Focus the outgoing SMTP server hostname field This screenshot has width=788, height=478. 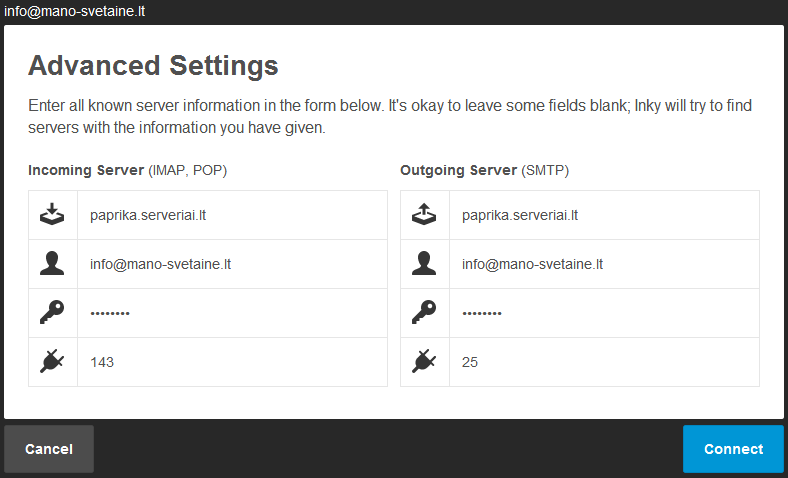click(x=604, y=215)
